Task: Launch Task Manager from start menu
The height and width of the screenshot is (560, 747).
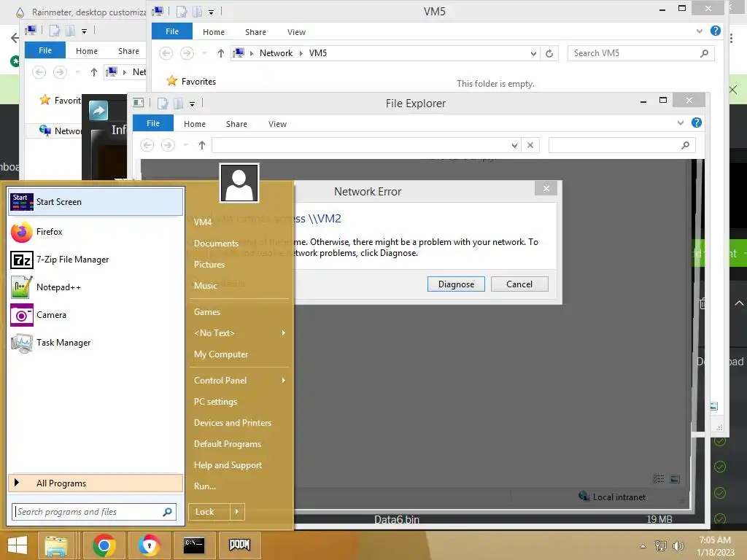Action: pyautogui.click(x=96, y=343)
